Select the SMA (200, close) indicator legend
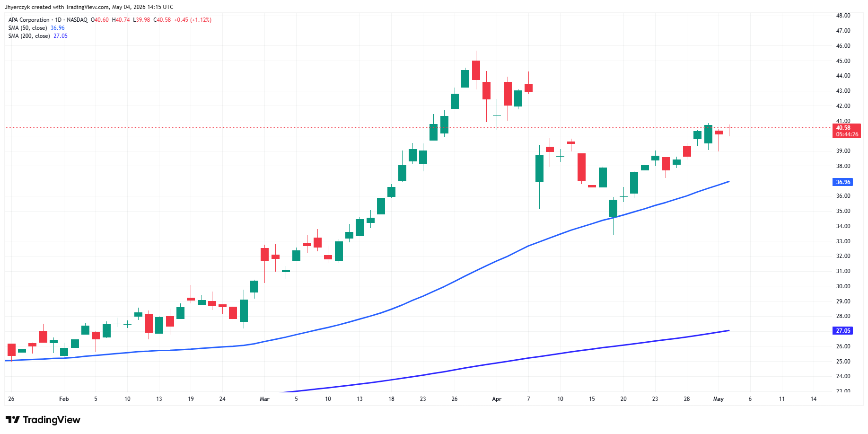Image resolution: width=868 pixels, height=434 pixels. coord(29,36)
